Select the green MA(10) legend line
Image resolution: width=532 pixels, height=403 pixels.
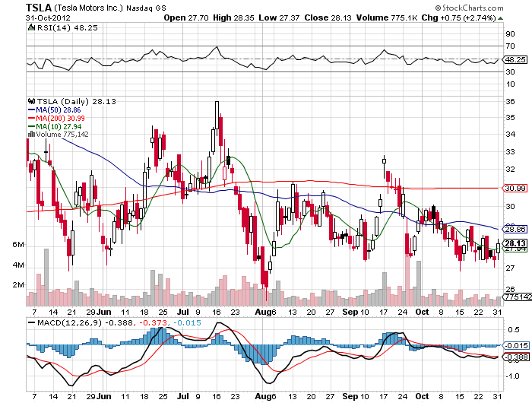click(x=32, y=127)
